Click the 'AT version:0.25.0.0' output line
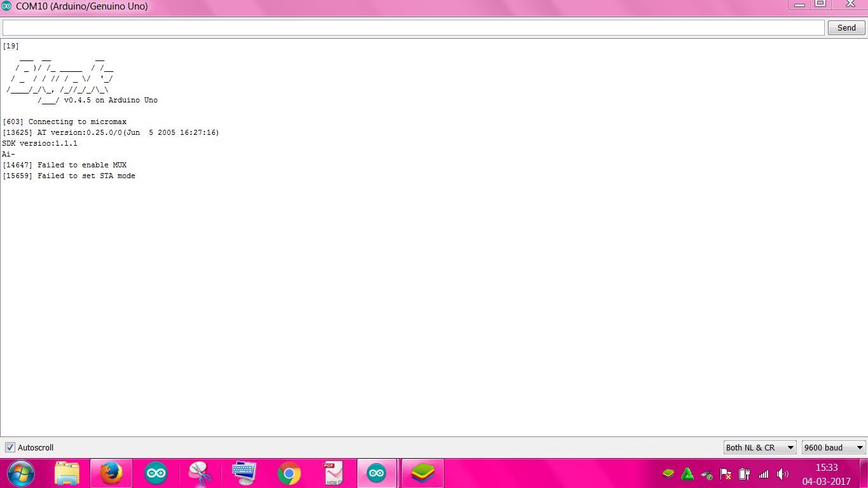Image resolution: width=868 pixels, height=488 pixels. [x=111, y=132]
